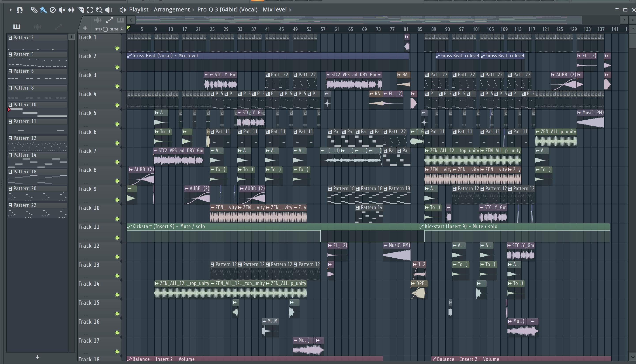Add a new pattern with bottom plus
This screenshot has height=364, width=636.
37,357
